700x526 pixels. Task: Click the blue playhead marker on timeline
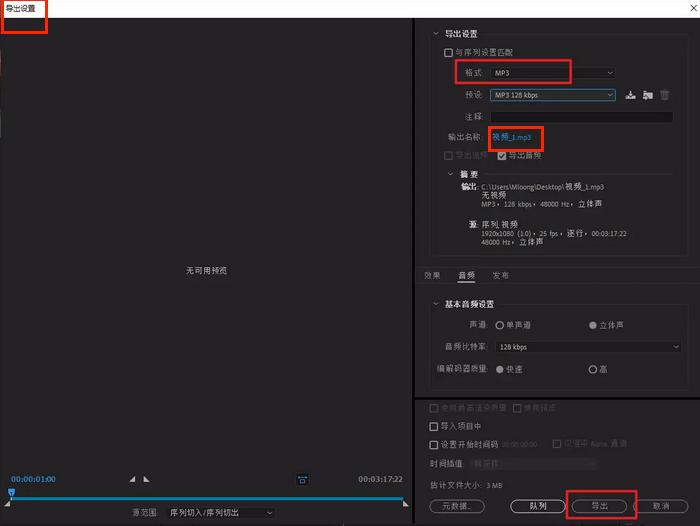pos(12,493)
